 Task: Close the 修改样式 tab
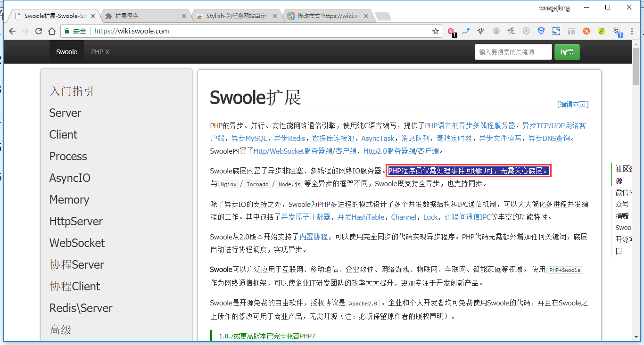pos(365,16)
